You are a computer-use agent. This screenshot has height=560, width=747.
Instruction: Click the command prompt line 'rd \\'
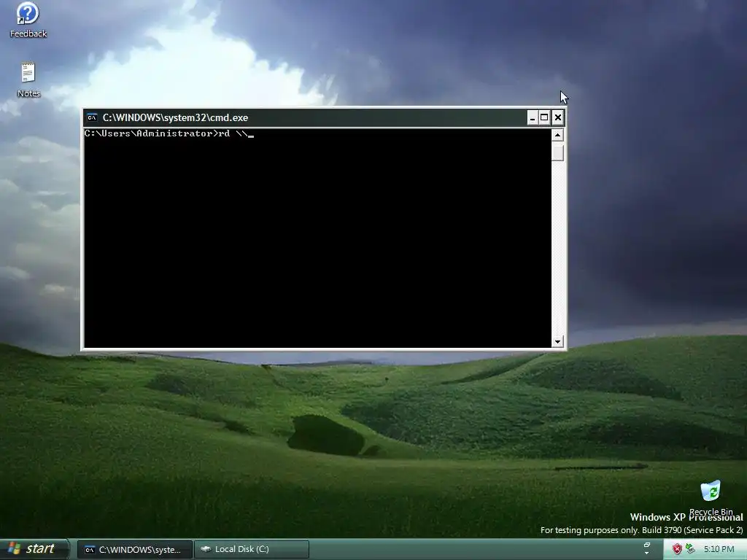169,133
